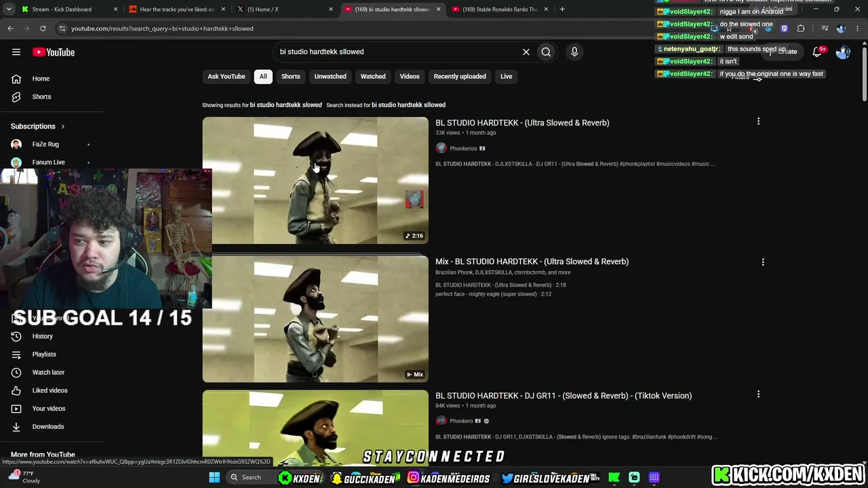868x488 pixels.
Task: Select the All filter chip
Action: (x=263, y=77)
